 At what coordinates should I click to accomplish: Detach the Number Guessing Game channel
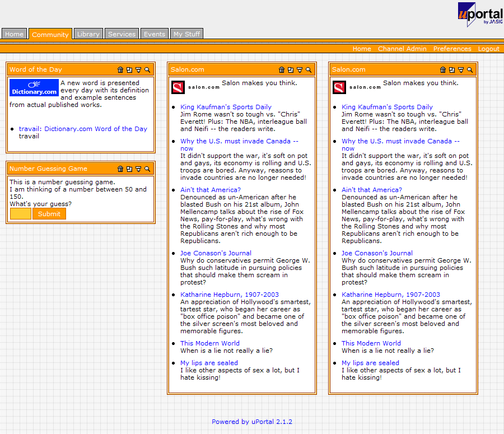coord(129,169)
